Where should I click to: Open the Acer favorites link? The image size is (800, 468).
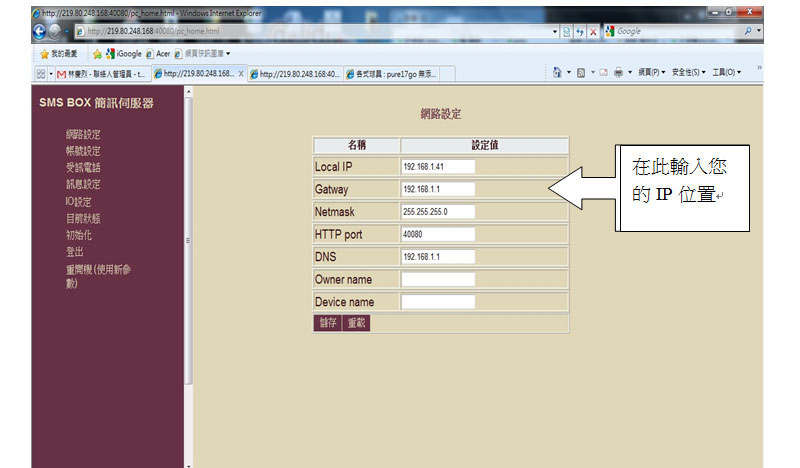(158, 54)
